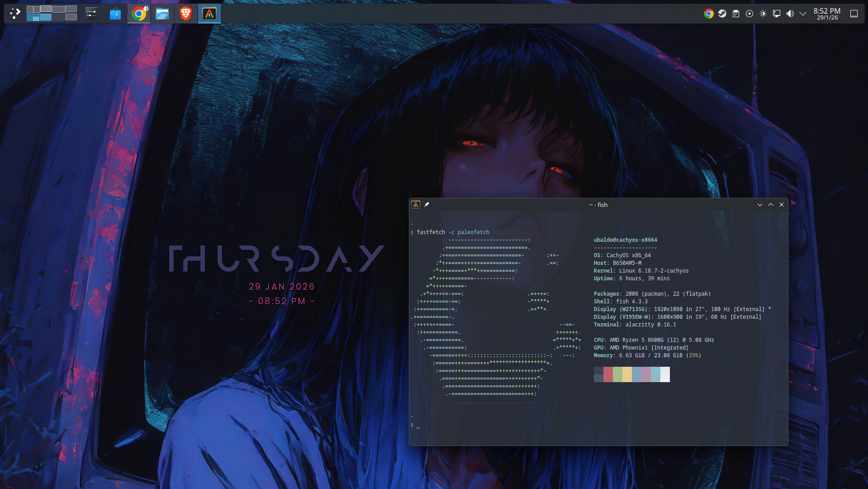Open the audio volume tray icon
Viewport: 868px width, 489px height.
tap(790, 14)
